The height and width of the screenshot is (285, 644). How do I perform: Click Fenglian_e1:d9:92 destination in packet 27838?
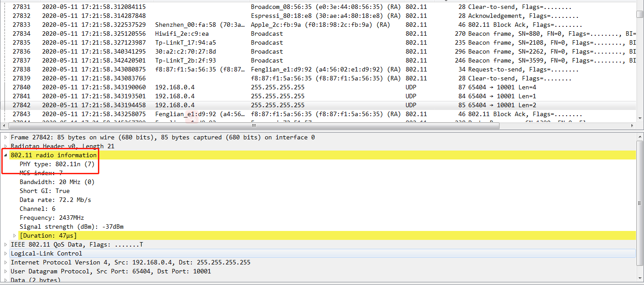click(x=326, y=69)
